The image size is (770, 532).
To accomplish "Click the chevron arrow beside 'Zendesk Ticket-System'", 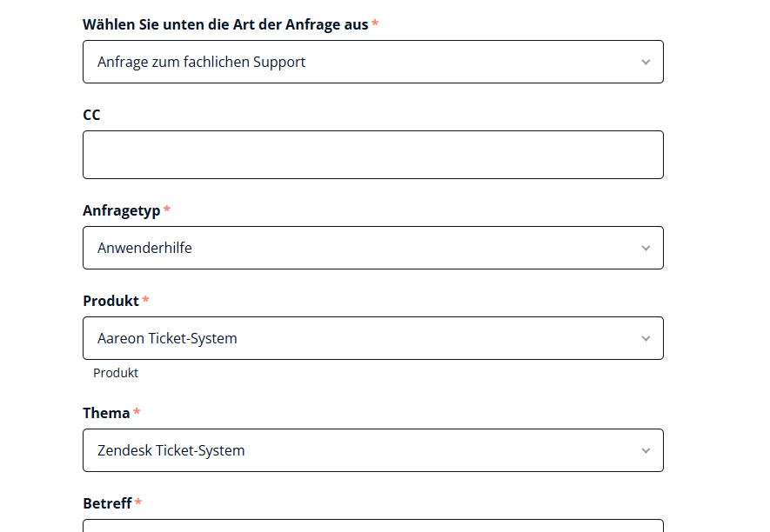I will coord(646,450).
